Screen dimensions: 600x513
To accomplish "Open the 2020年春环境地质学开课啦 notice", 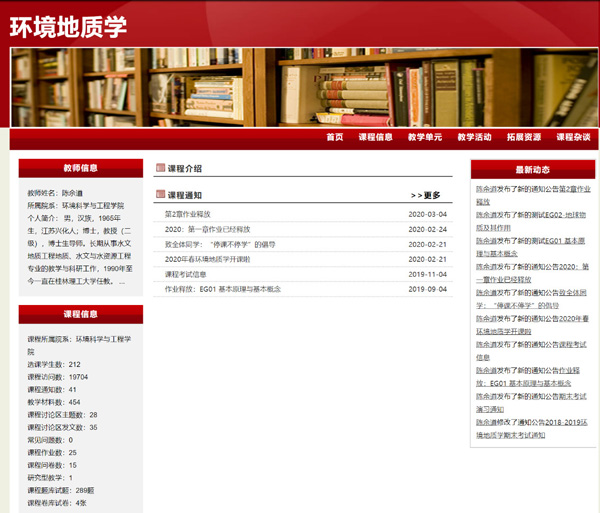I will (x=207, y=259).
